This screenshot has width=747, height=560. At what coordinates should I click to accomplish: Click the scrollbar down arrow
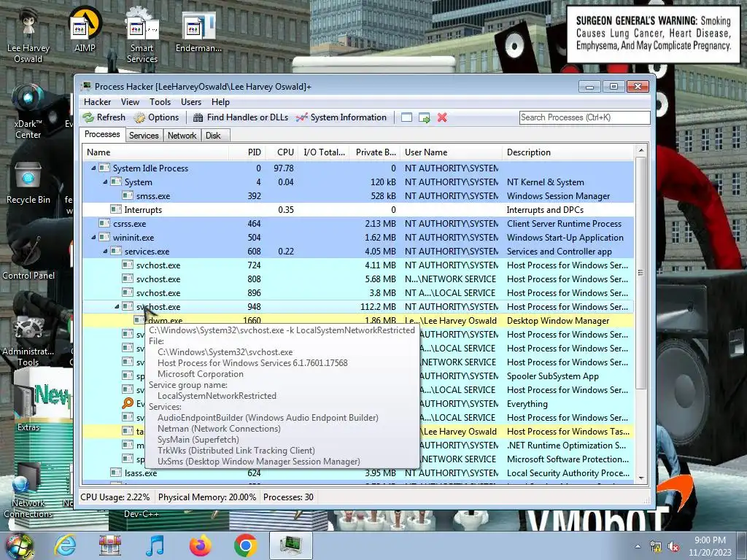[x=640, y=478]
